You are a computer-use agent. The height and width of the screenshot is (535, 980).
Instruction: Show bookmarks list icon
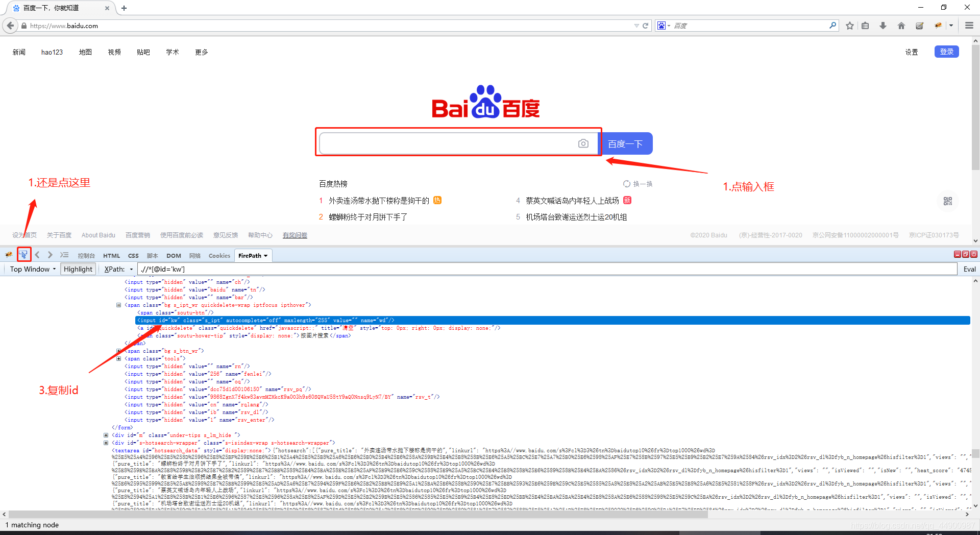coord(865,26)
